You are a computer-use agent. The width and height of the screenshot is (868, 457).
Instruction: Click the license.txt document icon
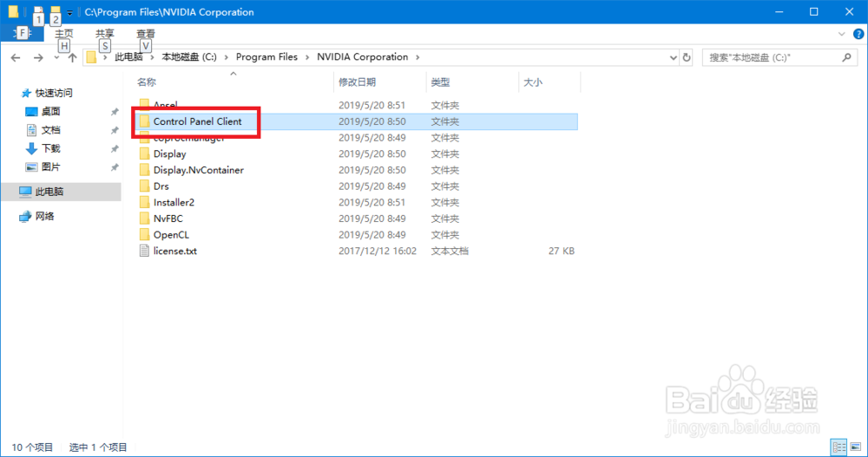(144, 251)
